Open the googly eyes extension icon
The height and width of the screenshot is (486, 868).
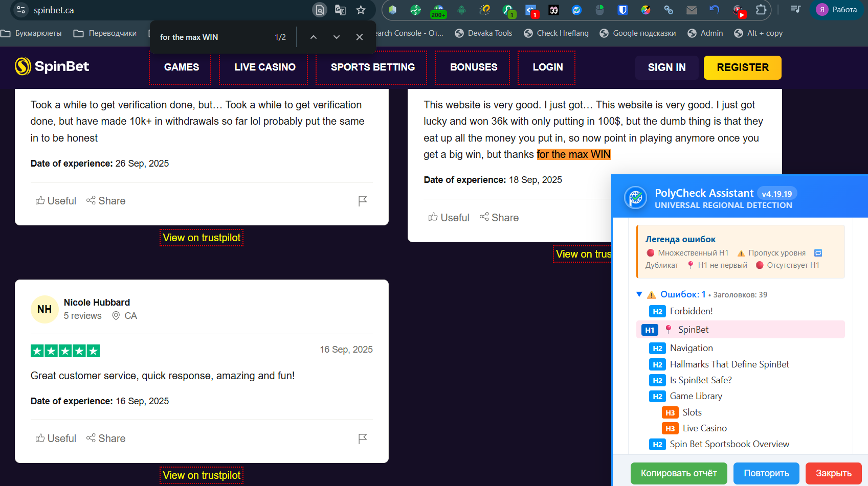click(x=553, y=10)
